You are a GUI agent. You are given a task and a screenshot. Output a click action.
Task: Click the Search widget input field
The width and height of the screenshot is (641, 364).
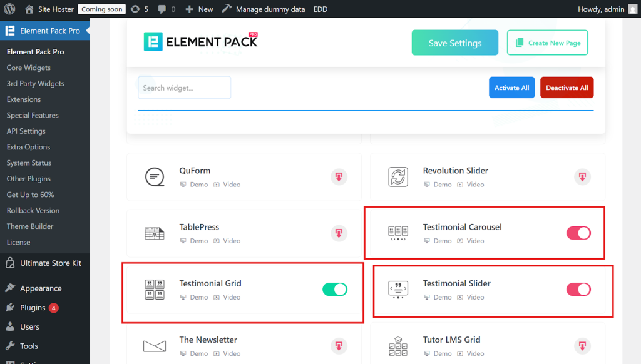[x=185, y=88]
